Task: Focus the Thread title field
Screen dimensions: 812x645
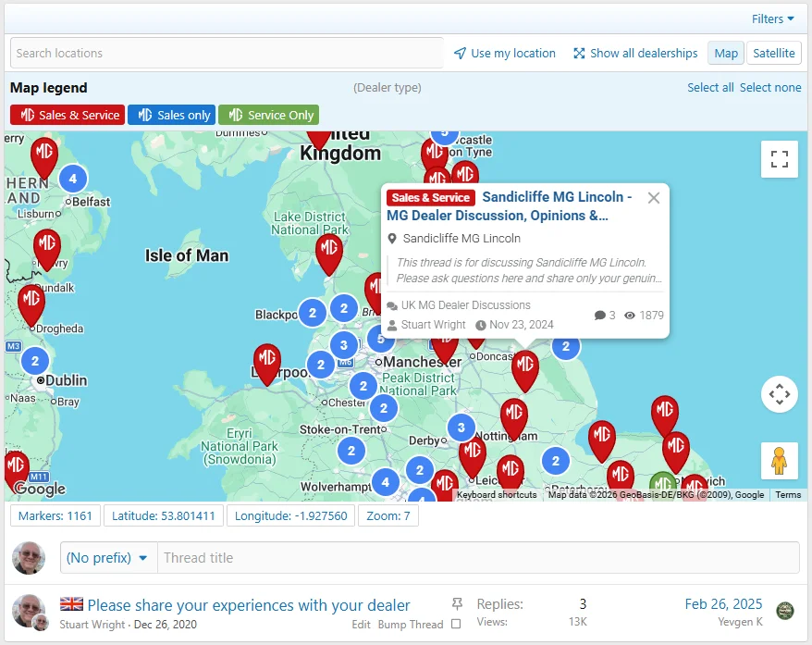Action: coord(478,558)
